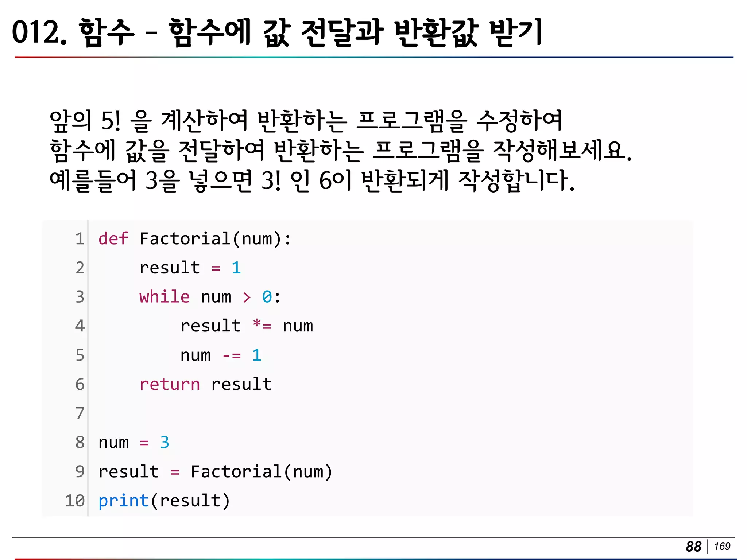This screenshot has height=560, width=747.
Task: Click code line 'print(result)'
Action: (164, 501)
